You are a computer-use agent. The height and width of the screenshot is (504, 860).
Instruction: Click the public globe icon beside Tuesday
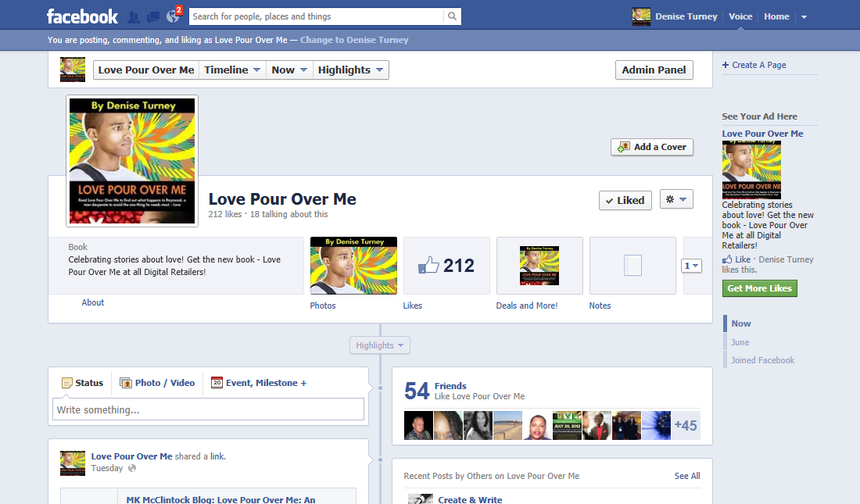pos(131,468)
